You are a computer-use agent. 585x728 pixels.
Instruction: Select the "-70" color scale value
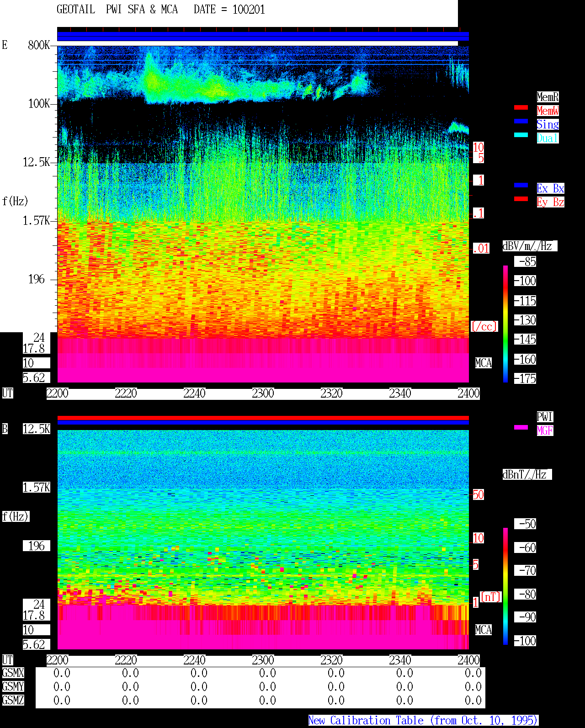click(x=525, y=570)
